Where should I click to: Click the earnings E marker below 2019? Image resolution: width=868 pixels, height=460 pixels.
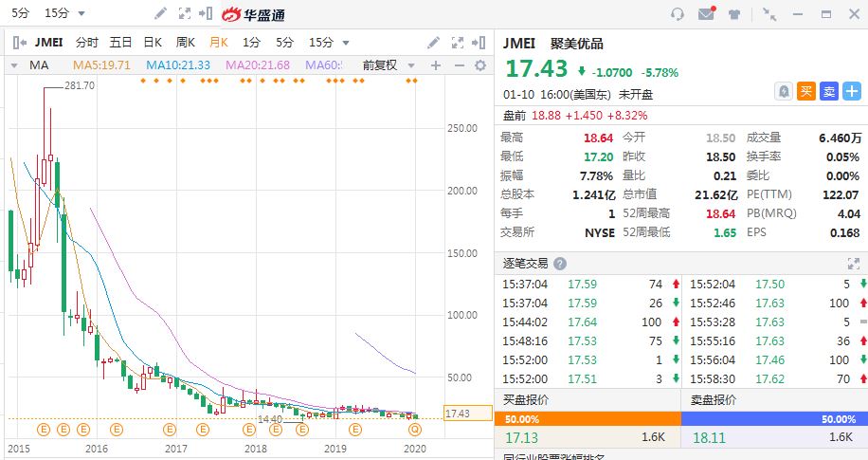(x=354, y=430)
